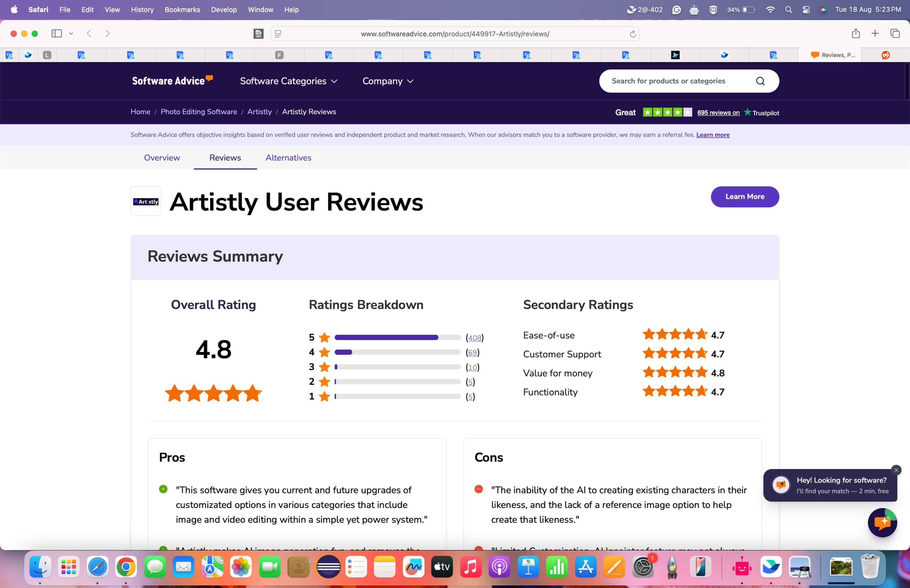Launch Apple TV from the Dock
The width and height of the screenshot is (910, 588).
coord(442,567)
